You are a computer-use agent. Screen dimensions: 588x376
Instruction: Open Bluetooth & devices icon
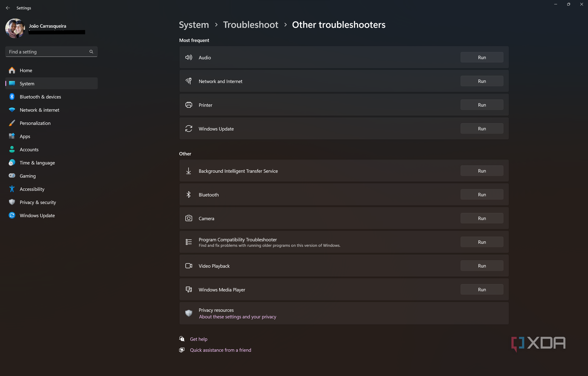point(12,97)
